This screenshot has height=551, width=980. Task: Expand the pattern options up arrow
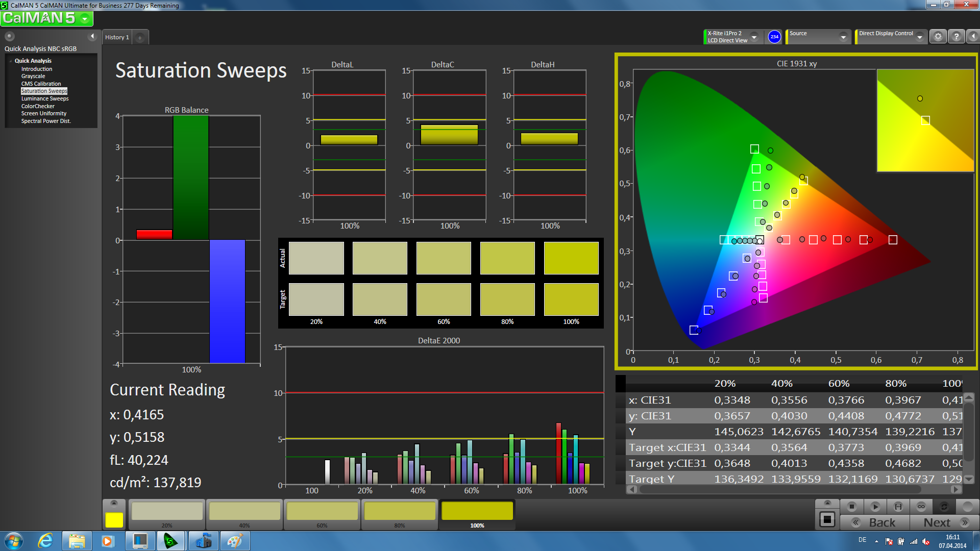[827, 503]
